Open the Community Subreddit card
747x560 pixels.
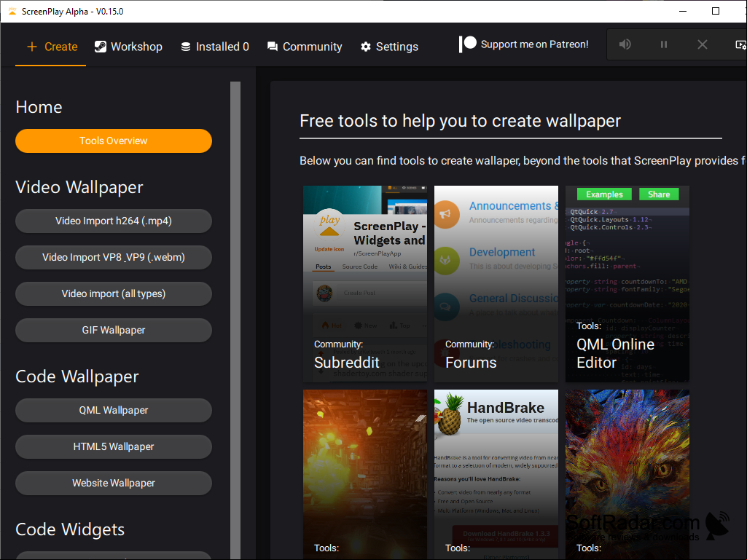(365, 284)
